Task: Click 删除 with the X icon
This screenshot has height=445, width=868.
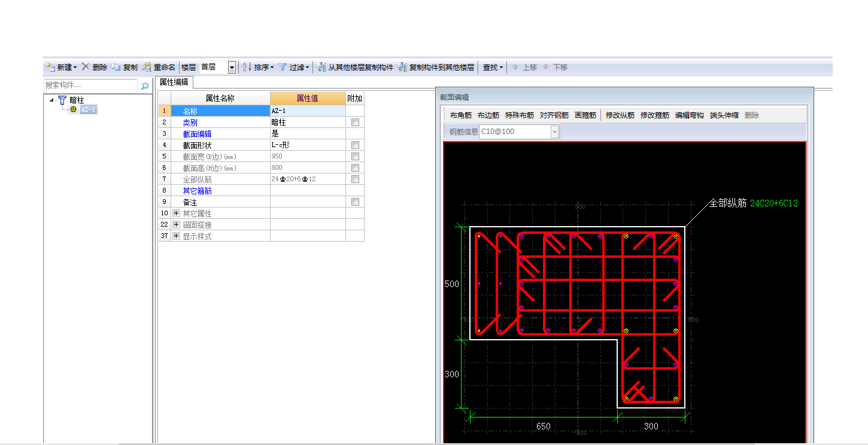Action: pos(95,68)
